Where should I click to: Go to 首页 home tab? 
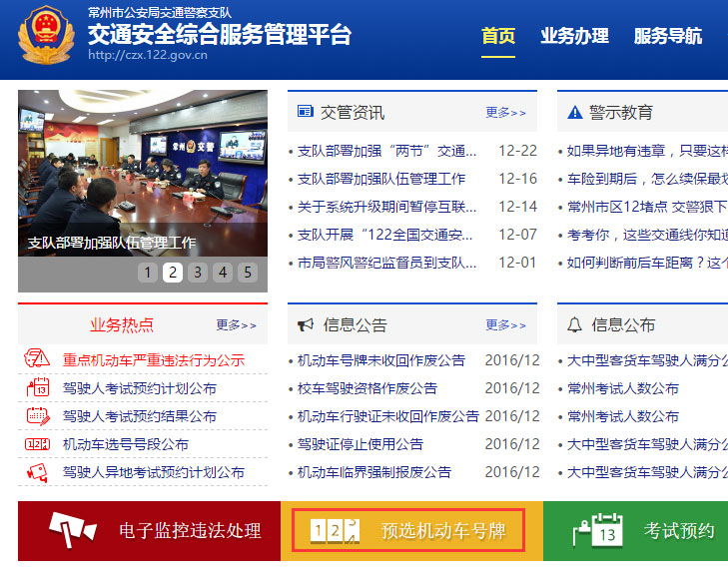coord(498,36)
